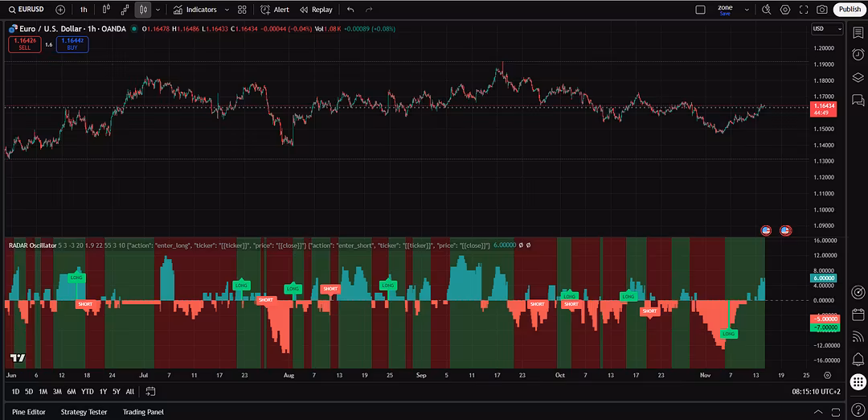Screen dimensions: 868x420
Task: Select the candlestick chart type
Action: tap(143, 10)
